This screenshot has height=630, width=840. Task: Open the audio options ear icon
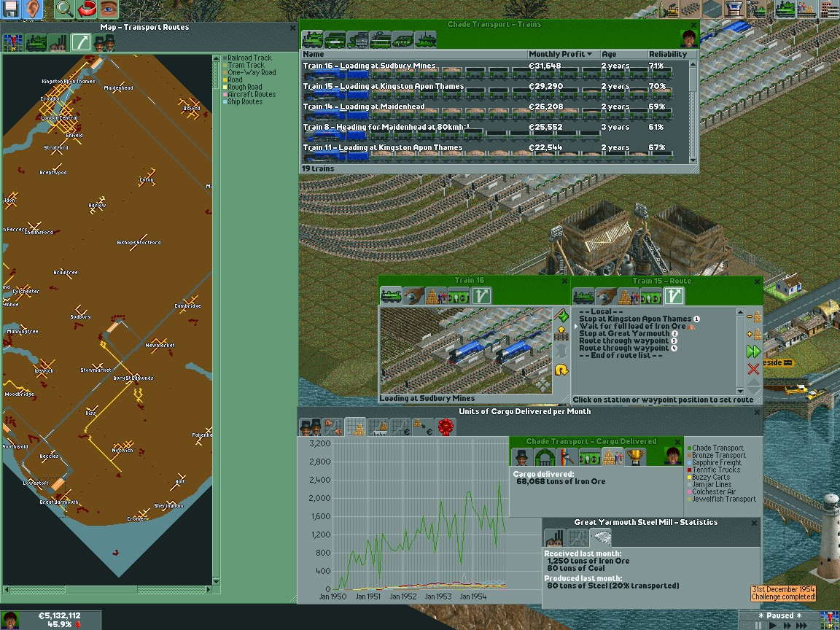coord(32,9)
